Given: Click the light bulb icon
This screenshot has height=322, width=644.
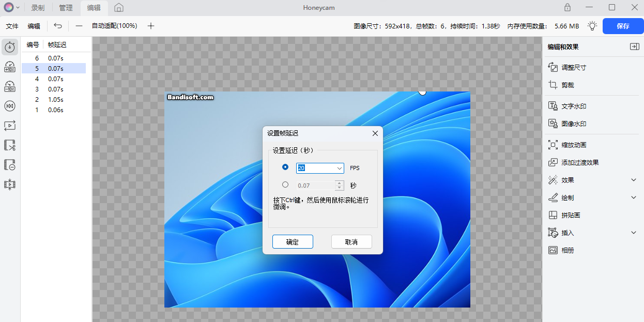Looking at the screenshot, I should (592, 26).
